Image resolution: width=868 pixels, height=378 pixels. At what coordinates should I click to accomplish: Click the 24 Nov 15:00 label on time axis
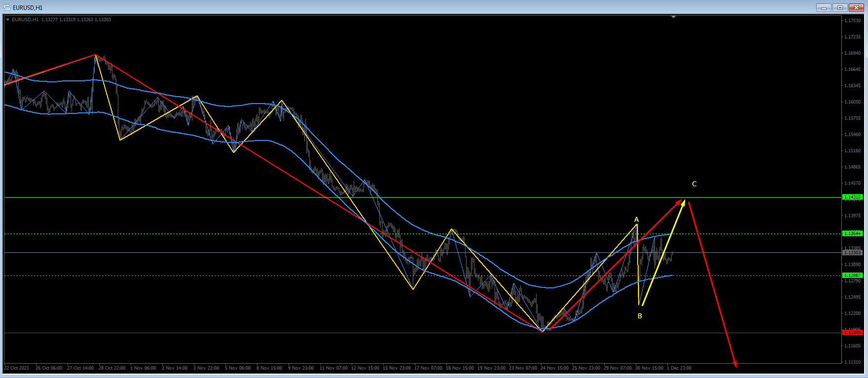(555, 368)
